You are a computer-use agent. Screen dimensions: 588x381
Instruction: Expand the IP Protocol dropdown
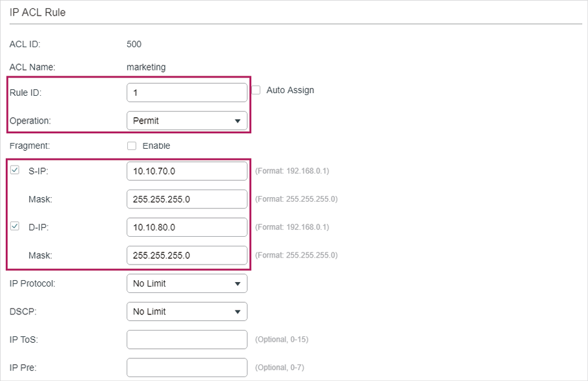coord(187,283)
